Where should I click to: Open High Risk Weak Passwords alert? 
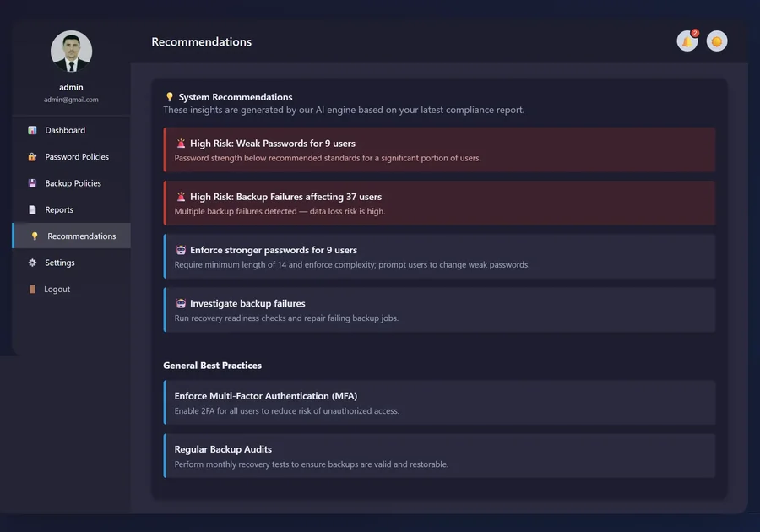[x=439, y=149]
